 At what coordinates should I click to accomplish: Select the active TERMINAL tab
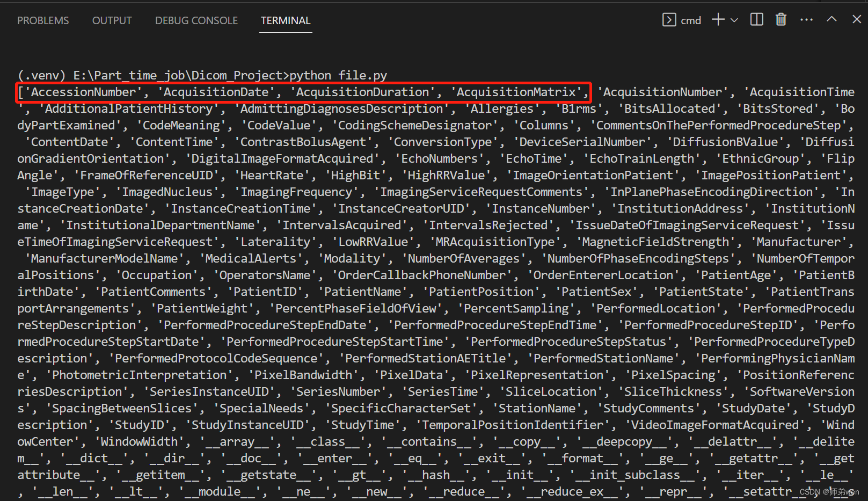coord(285,20)
